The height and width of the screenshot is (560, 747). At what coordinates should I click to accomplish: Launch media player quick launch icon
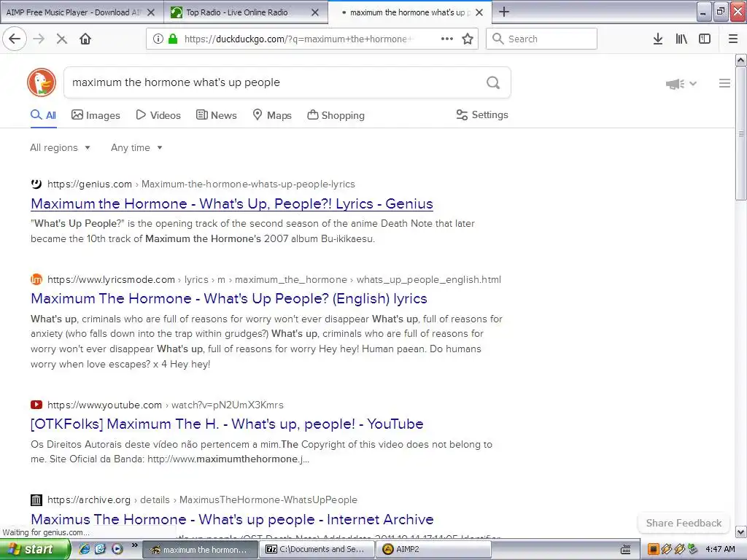click(x=117, y=549)
